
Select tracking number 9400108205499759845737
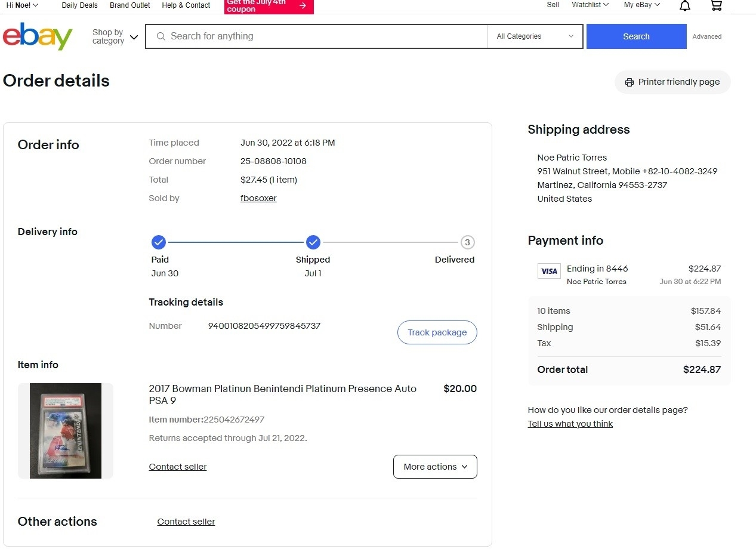click(264, 326)
